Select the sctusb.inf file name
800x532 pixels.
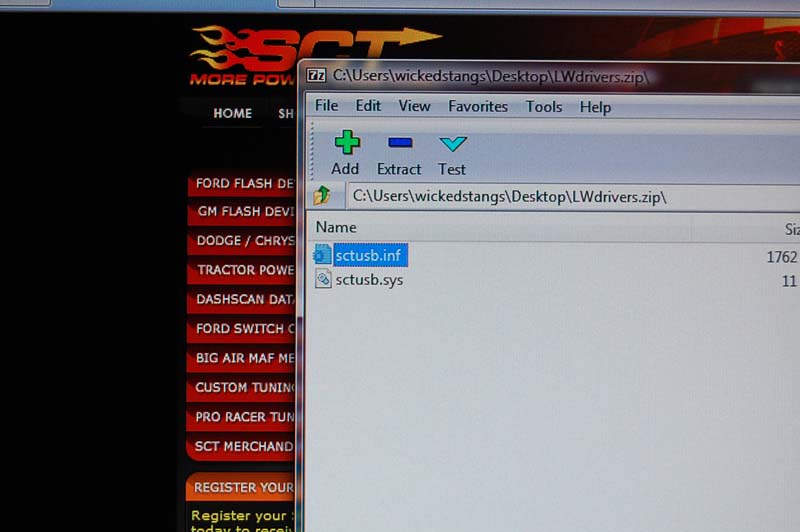(x=370, y=255)
